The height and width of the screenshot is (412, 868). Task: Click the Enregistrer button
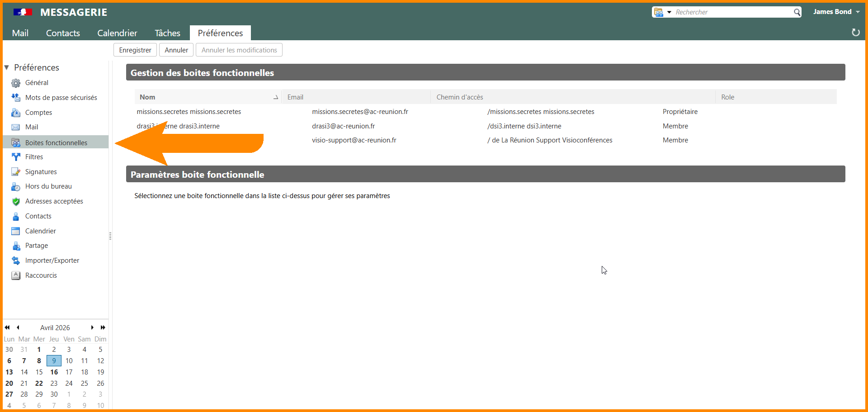[x=135, y=50]
